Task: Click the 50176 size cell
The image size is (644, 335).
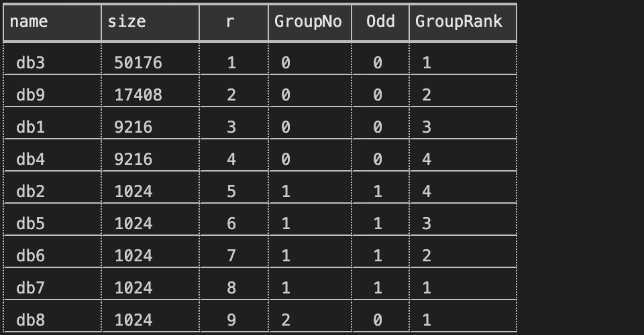Action: (x=150, y=59)
